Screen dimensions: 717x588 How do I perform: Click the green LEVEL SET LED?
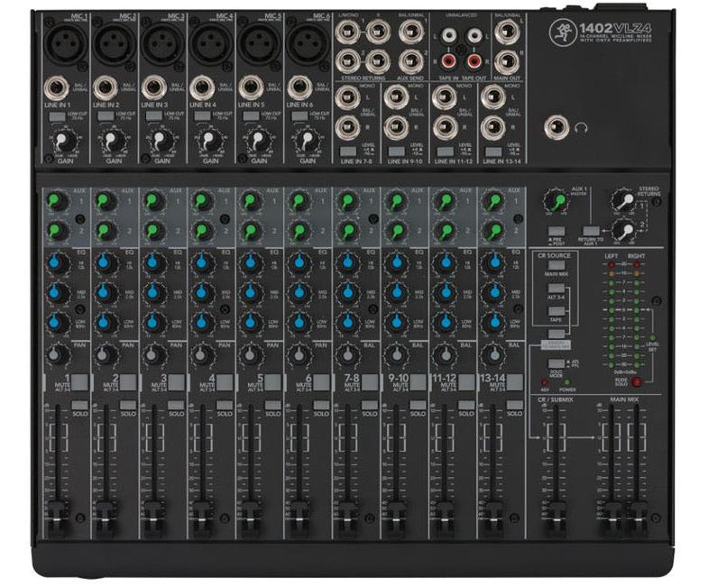pyautogui.click(x=653, y=338)
